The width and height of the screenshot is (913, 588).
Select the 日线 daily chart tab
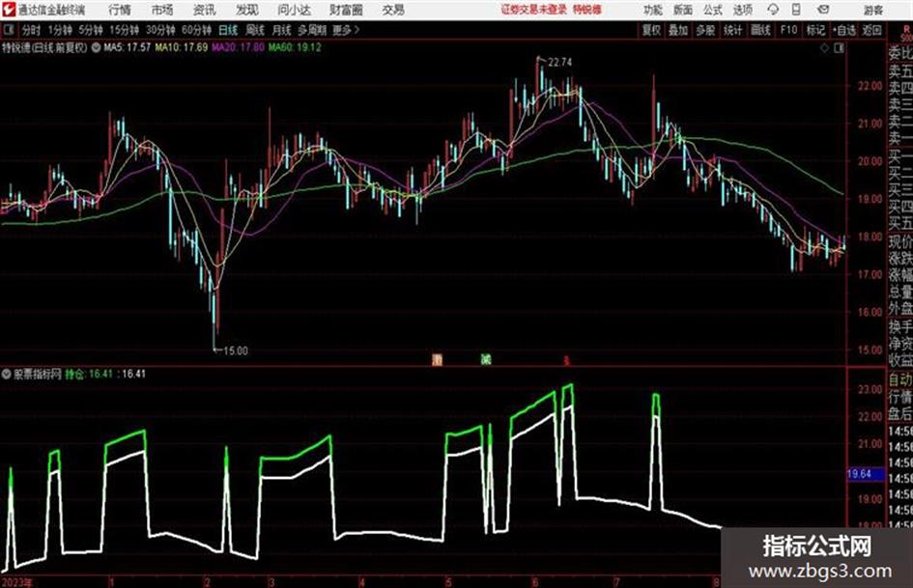tap(228, 30)
